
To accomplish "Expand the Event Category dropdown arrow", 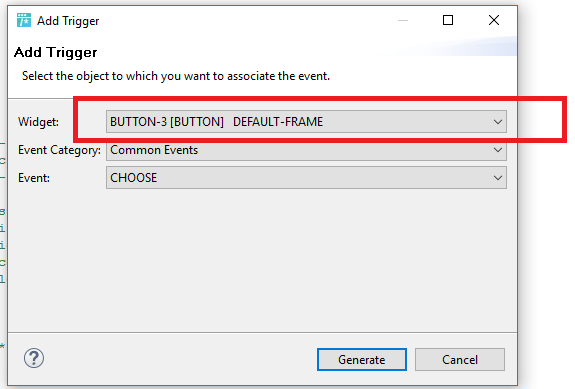I will click(x=497, y=150).
